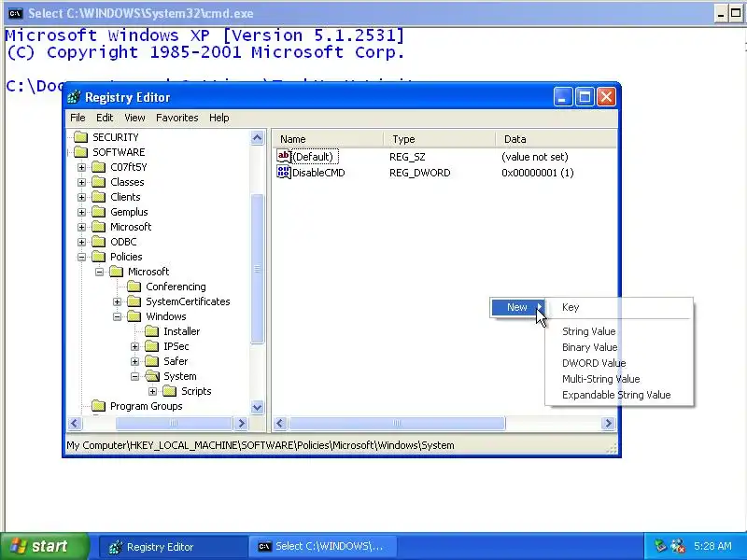Open the File menu in Registry Editor
The height and width of the screenshot is (560, 747).
(x=78, y=118)
